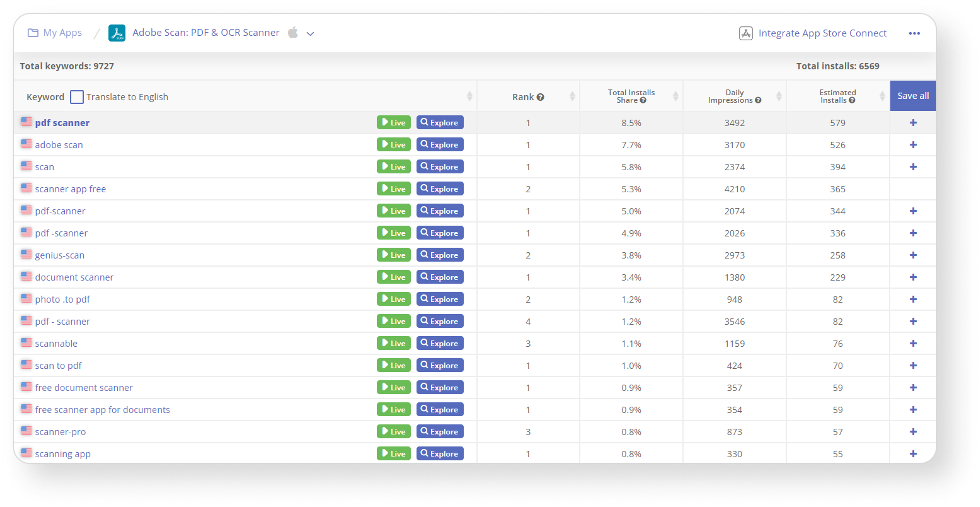Open 'pdf -scanner' keyword link
This screenshot has height=507, width=980.
click(61, 233)
